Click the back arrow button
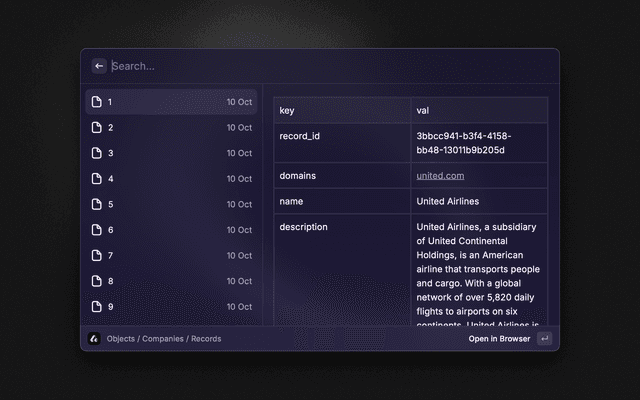This screenshot has width=640, height=400. coord(99,66)
